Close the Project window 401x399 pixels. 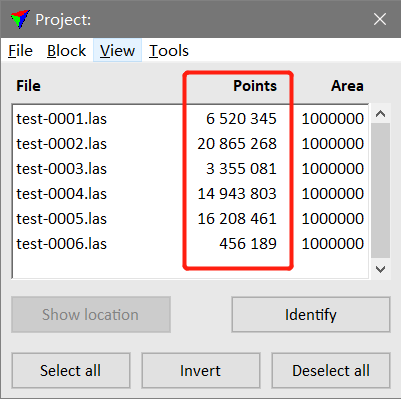pos(380,19)
